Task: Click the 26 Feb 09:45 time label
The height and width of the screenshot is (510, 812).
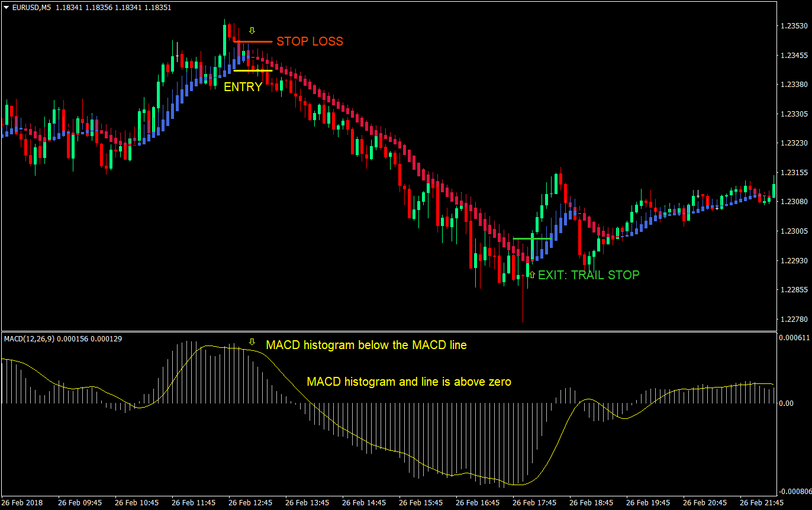Action: [x=80, y=503]
